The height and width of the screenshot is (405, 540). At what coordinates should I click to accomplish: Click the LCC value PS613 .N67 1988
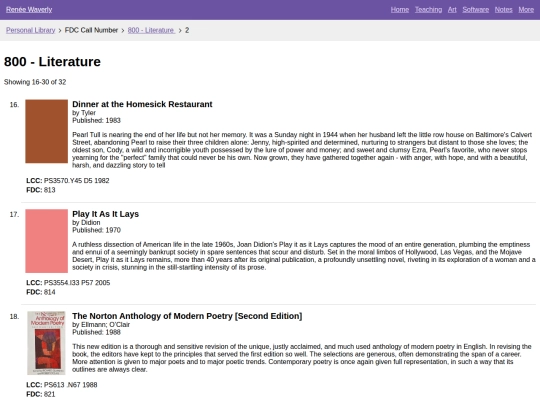(x=71, y=385)
